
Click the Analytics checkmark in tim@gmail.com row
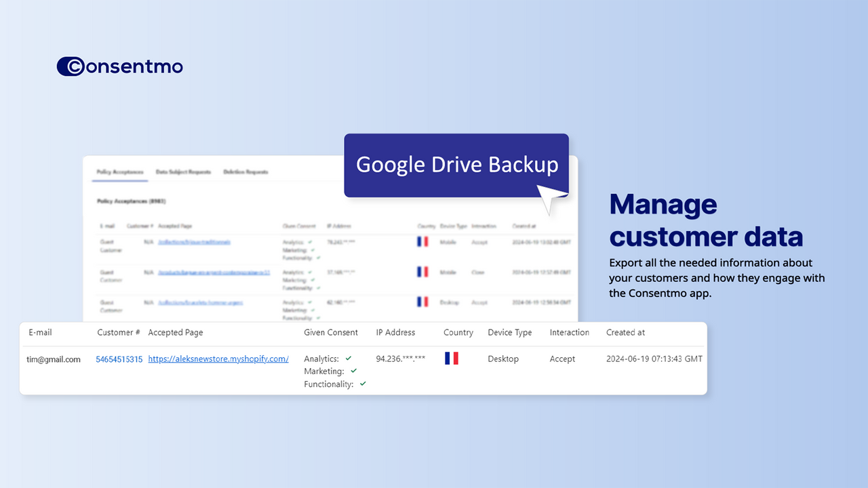pos(349,358)
